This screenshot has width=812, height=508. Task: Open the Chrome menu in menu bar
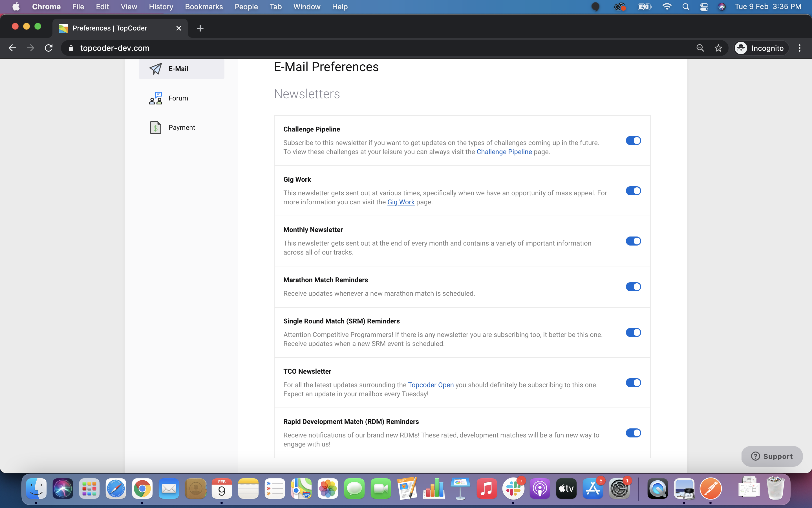[x=46, y=7]
